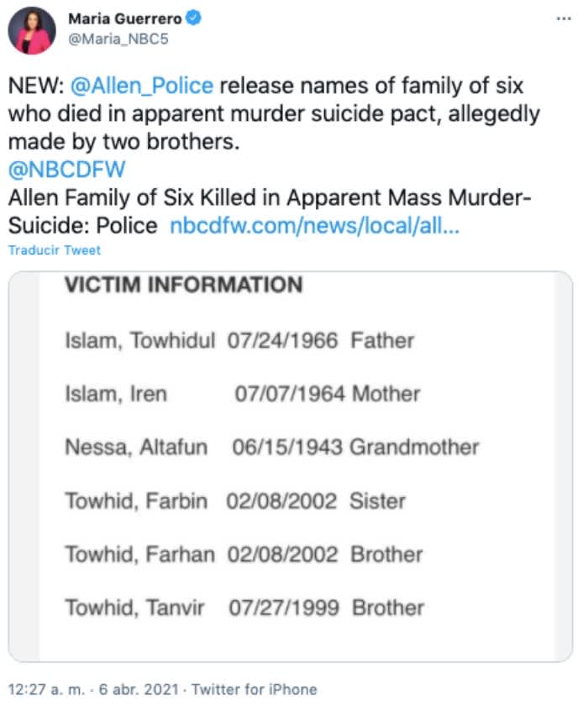Click the Towhid, Tanvir Brother row
Viewport: 588px width, 712px height.
click(244, 608)
